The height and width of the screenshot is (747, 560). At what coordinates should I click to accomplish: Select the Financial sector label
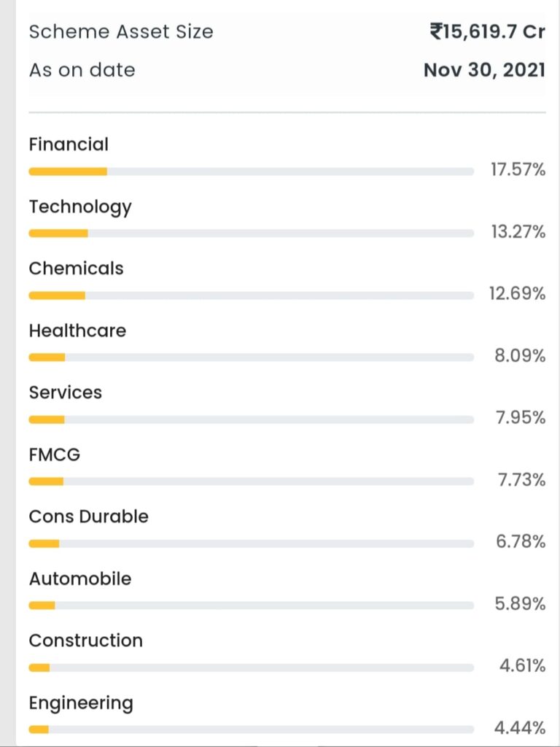(69, 144)
